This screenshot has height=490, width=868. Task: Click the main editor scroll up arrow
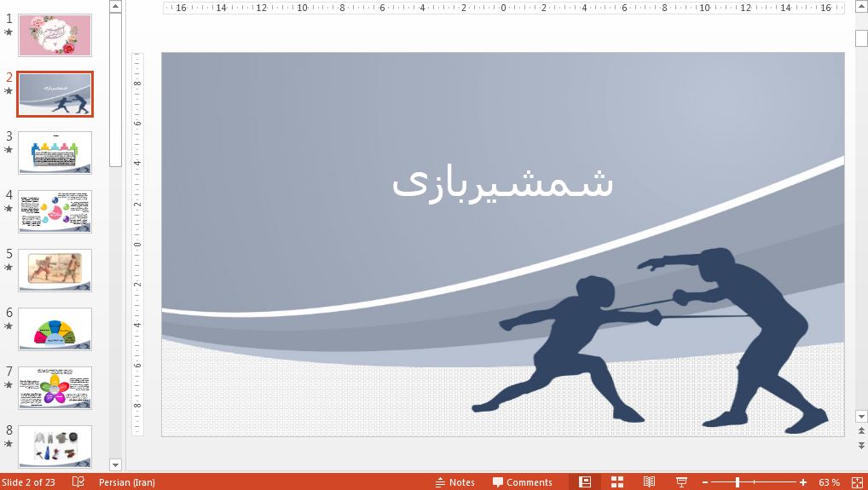coord(860,8)
